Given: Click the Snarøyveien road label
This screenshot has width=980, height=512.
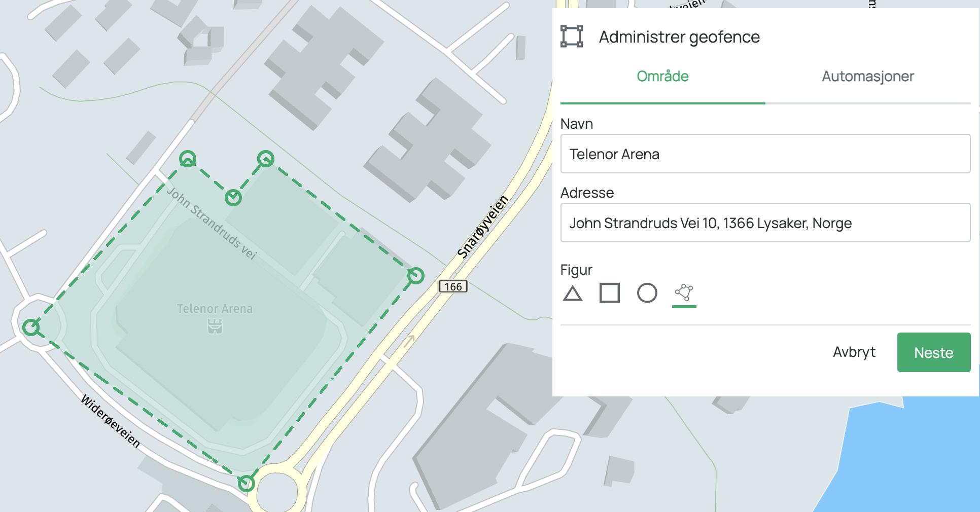Looking at the screenshot, I should click(482, 227).
